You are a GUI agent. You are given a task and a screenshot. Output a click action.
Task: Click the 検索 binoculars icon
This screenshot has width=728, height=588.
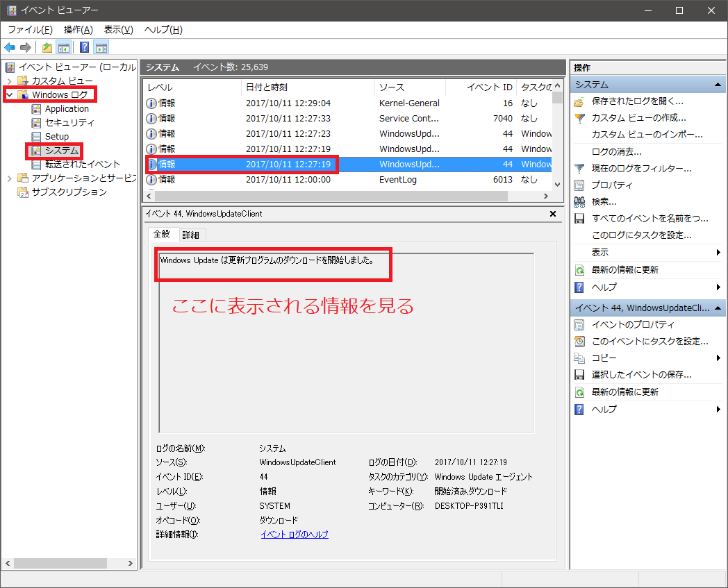[579, 202]
